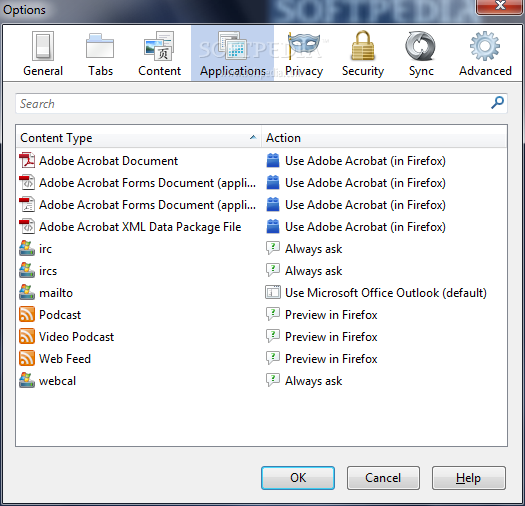Click the Video Podcast feed icon
The height and width of the screenshot is (506, 525).
click(27, 337)
